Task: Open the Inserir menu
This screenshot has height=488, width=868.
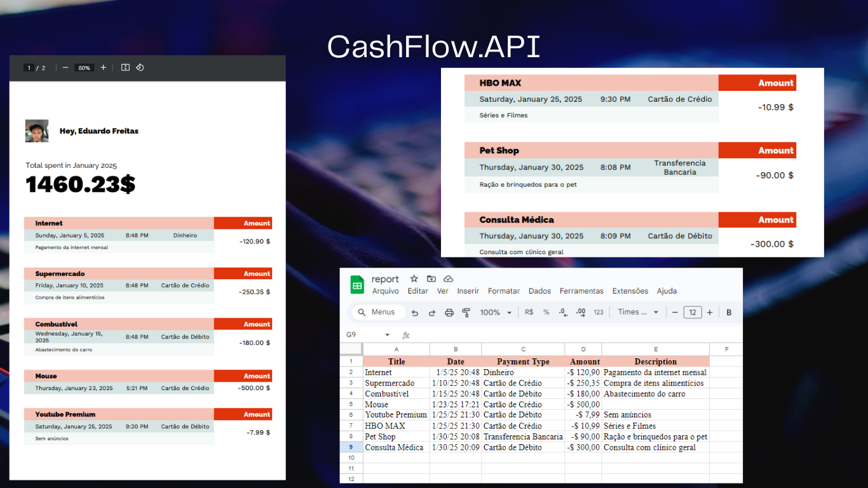Action: pos(468,291)
